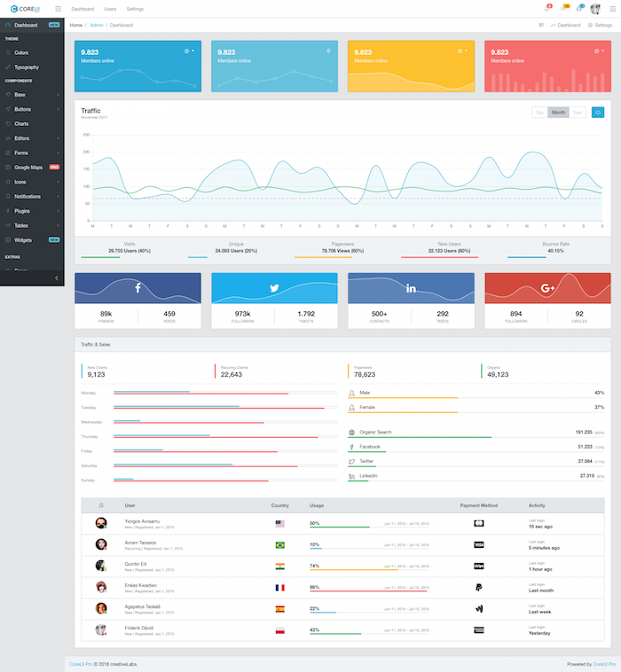Image resolution: width=621 pixels, height=672 pixels.
Task: Toggle the sidebar hamburger menu icon
Action: [x=58, y=9]
